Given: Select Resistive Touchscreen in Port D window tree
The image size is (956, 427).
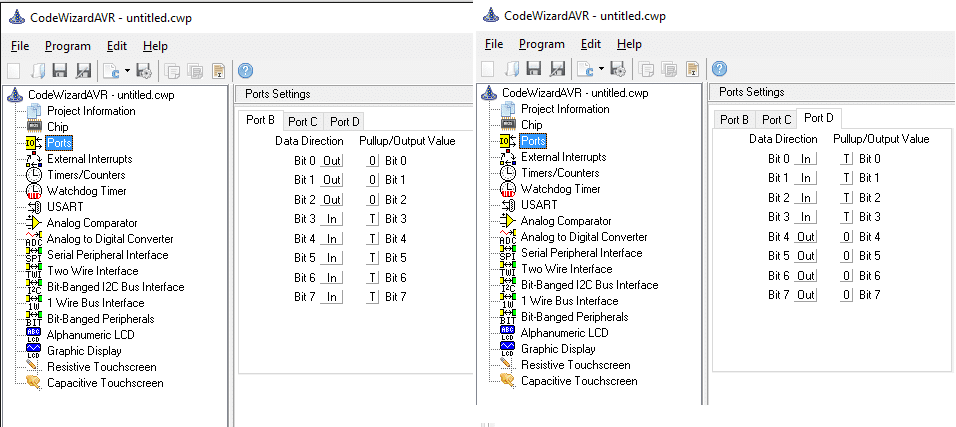Looking at the screenshot, I should (576, 365).
